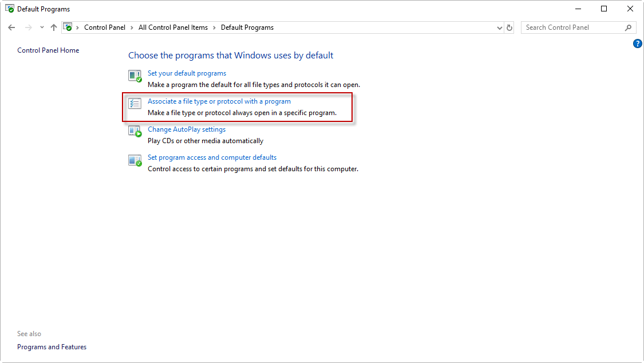Click text 'Play CDs or other media automatically'

(206, 141)
